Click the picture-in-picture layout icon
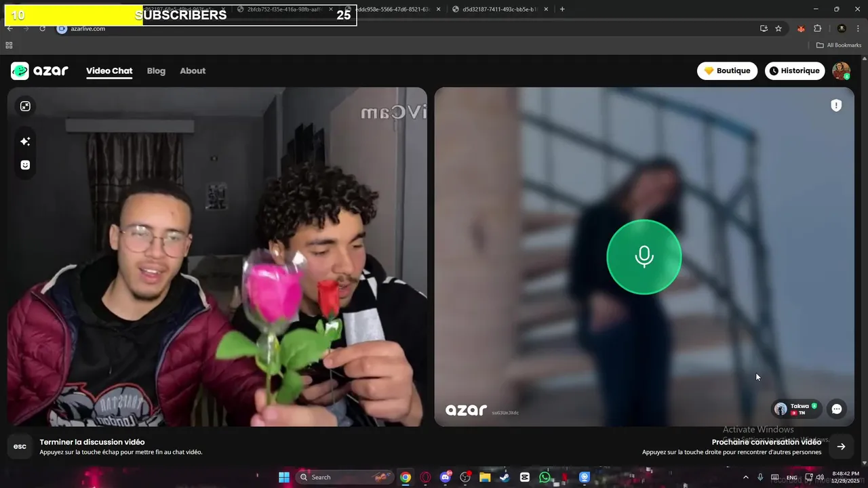Image resolution: width=868 pixels, height=488 pixels. coord(25,106)
